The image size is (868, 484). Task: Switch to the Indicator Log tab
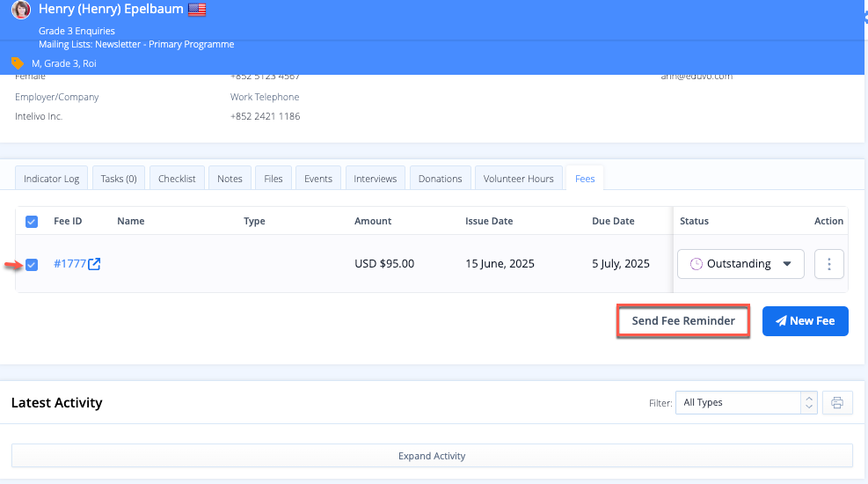pos(51,179)
